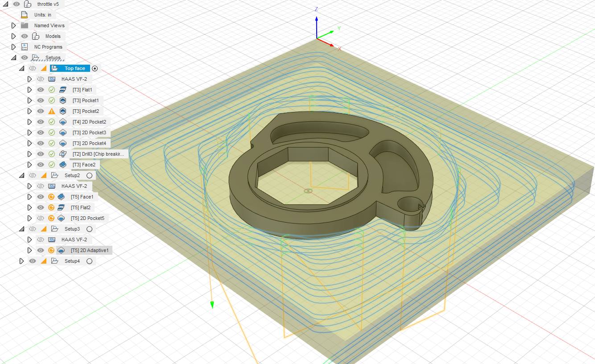
Task: Click the Drill3 drill operation icon
Action: click(62, 154)
